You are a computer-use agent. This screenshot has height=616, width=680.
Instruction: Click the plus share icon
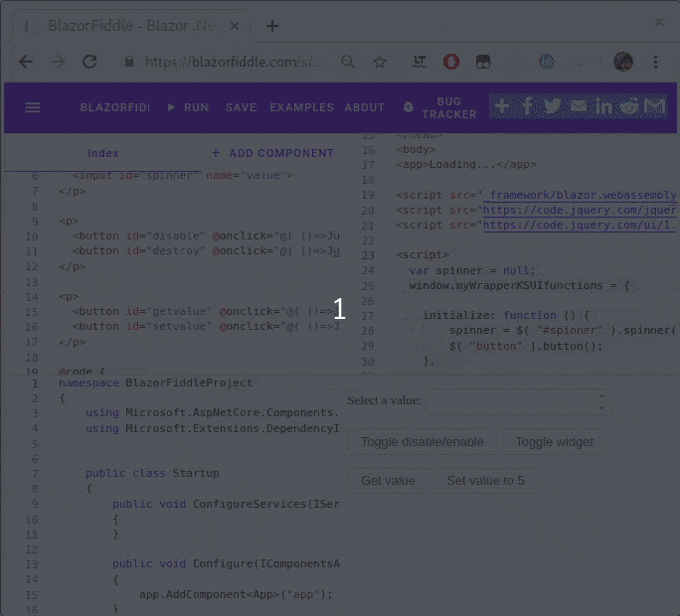click(x=502, y=106)
